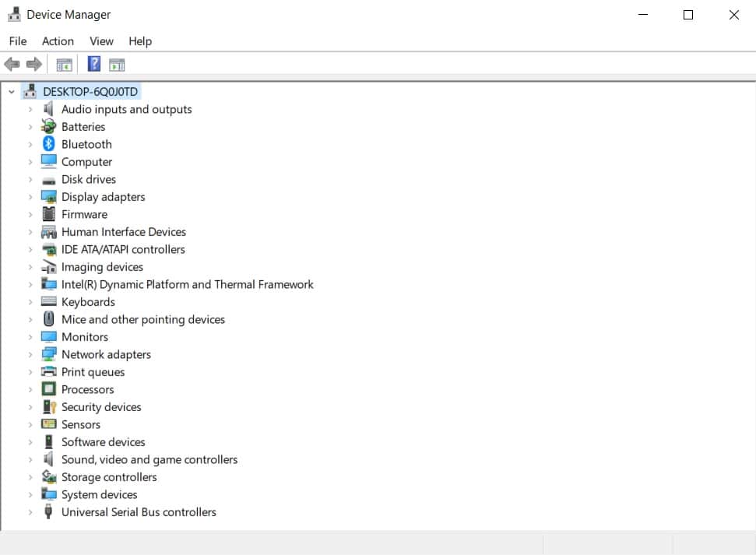The image size is (756, 555).
Task: Collapse the DESKTOP-6Q0J0TD tree node
Action: [x=11, y=91]
